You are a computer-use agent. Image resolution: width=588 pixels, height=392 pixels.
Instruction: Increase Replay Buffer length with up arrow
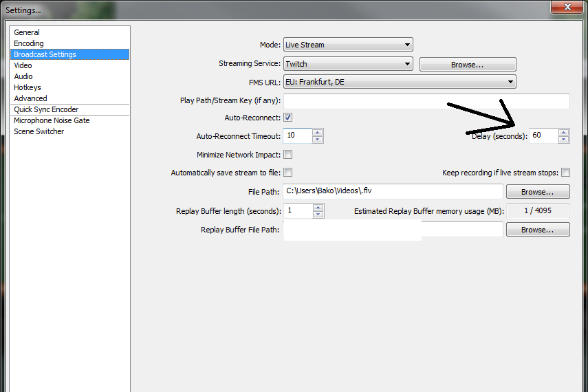click(x=318, y=208)
